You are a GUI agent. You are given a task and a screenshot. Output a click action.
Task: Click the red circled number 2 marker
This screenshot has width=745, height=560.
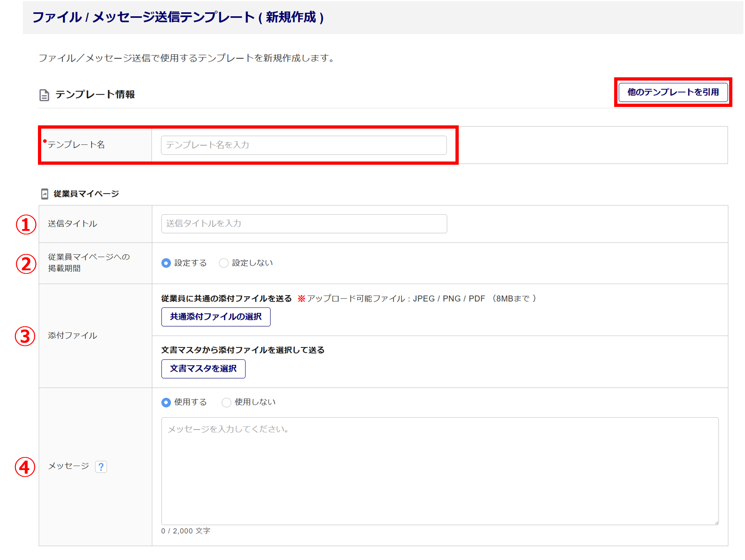coord(26,264)
